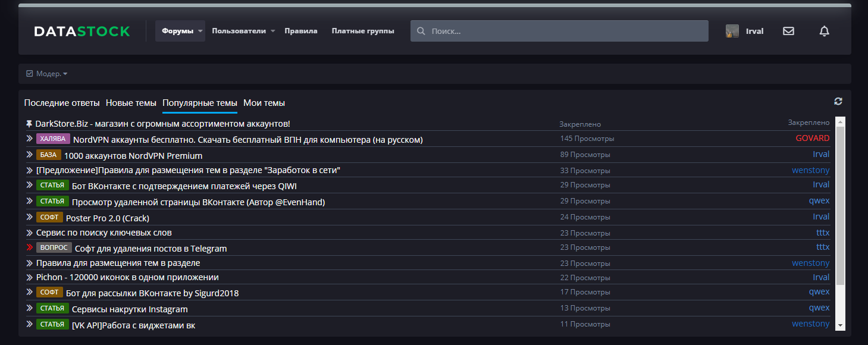
Task: Click СОФТ tag on Poster Pro topic
Action: (x=49, y=217)
